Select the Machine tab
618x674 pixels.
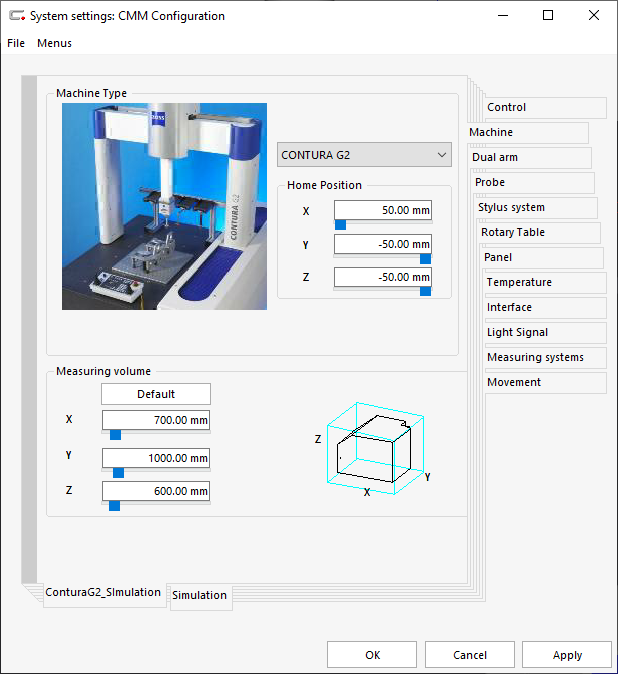click(x=528, y=132)
